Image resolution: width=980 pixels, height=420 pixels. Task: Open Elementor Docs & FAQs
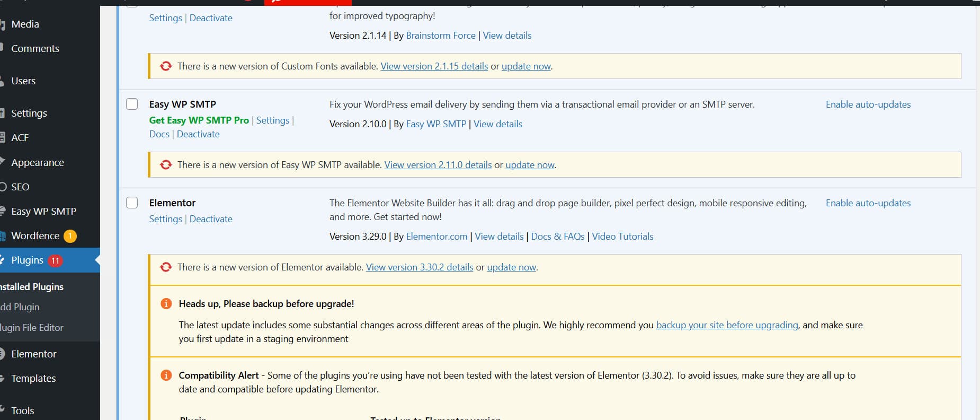(x=558, y=236)
